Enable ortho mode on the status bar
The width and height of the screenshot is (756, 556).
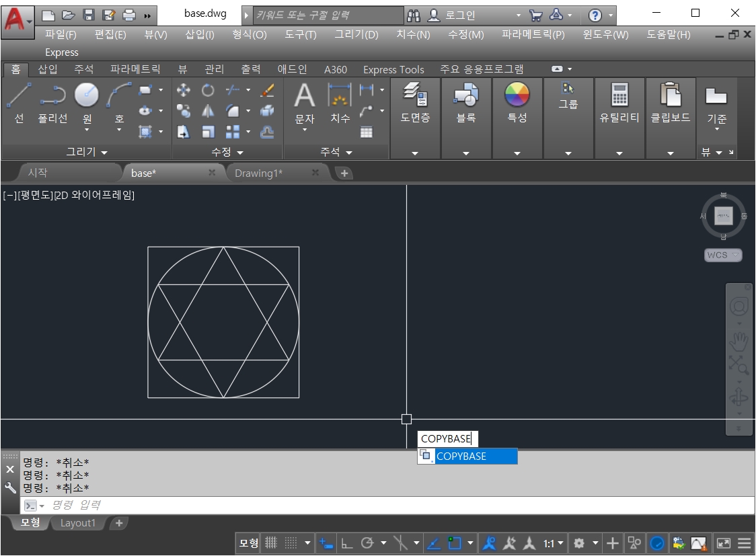(345, 543)
